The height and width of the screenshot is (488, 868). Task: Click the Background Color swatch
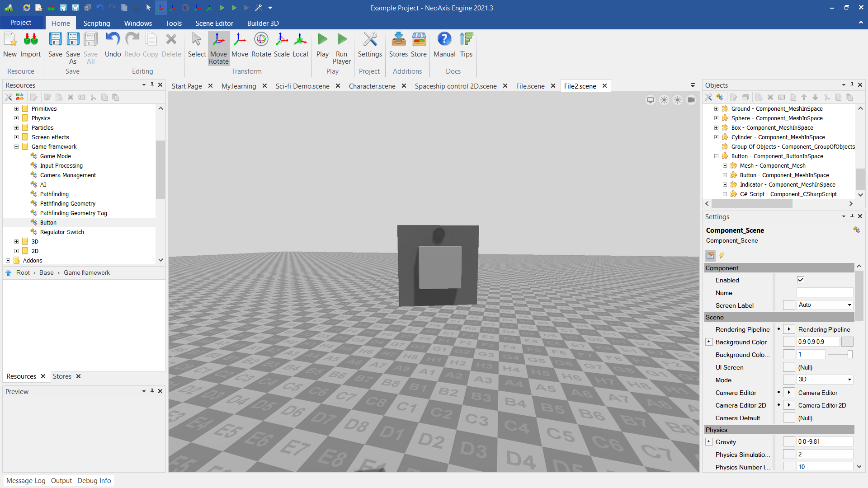tap(847, 342)
